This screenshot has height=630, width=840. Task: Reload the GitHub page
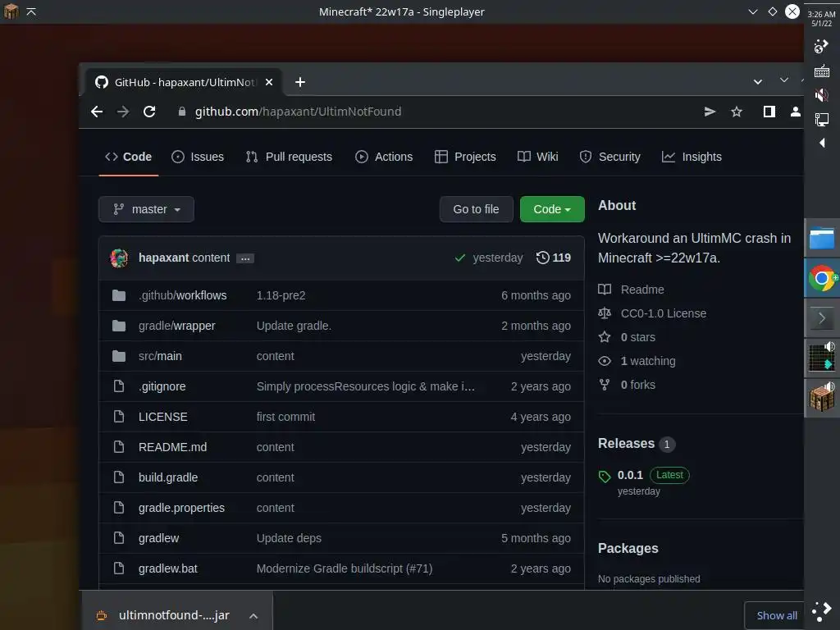tap(149, 112)
